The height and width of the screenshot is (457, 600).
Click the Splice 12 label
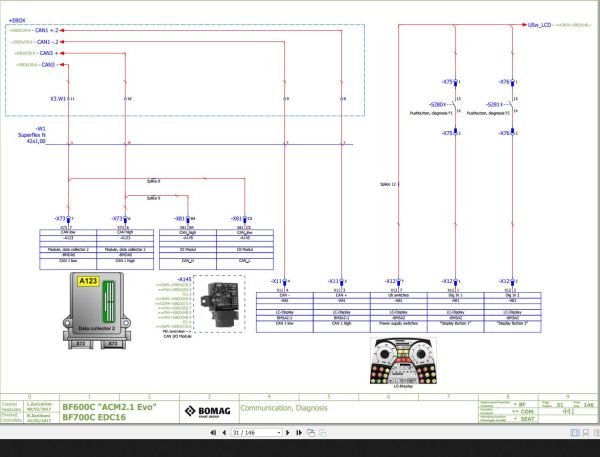click(388, 184)
